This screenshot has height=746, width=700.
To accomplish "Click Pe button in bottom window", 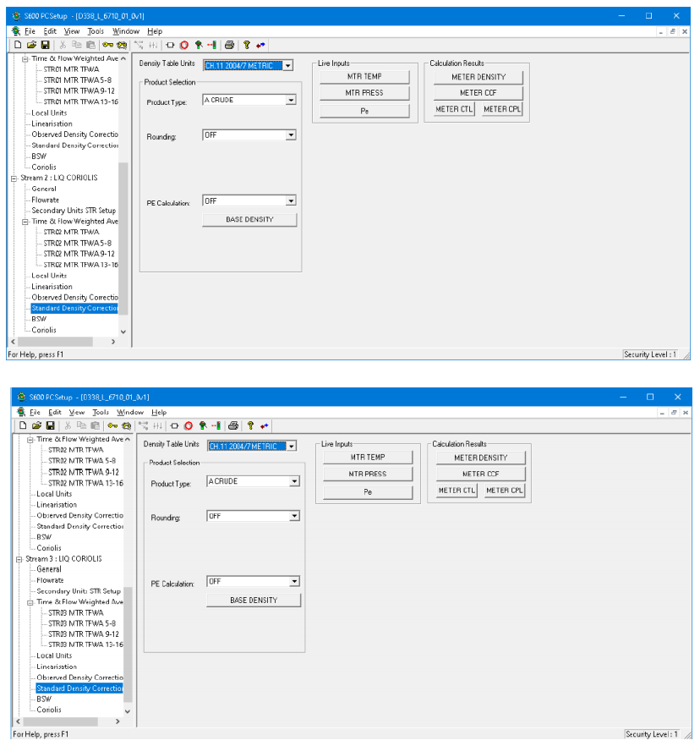I will (368, 492).
